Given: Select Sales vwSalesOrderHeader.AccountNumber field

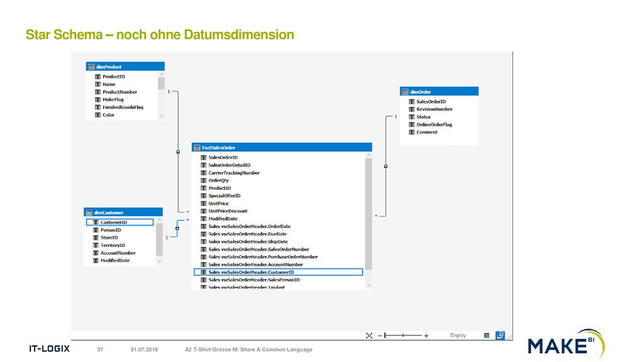Looking at the screenshot, I should (x=255, y=265).
